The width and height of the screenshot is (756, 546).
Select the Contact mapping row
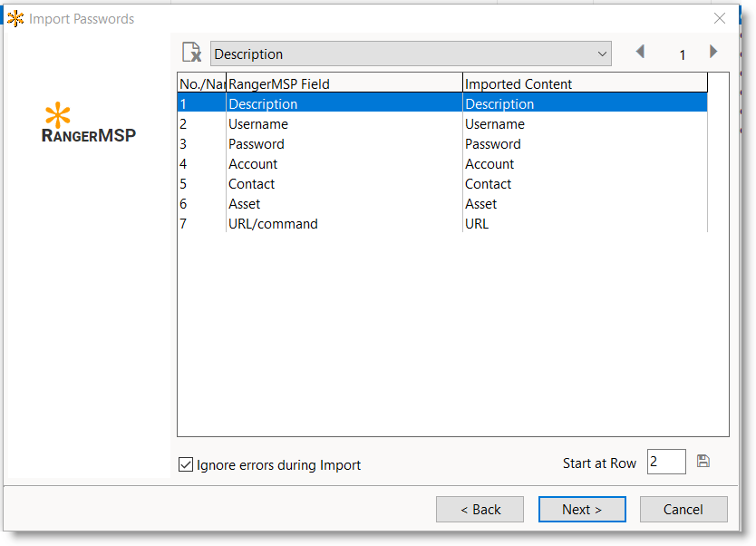pyautogui.click(x=344, y=184)
